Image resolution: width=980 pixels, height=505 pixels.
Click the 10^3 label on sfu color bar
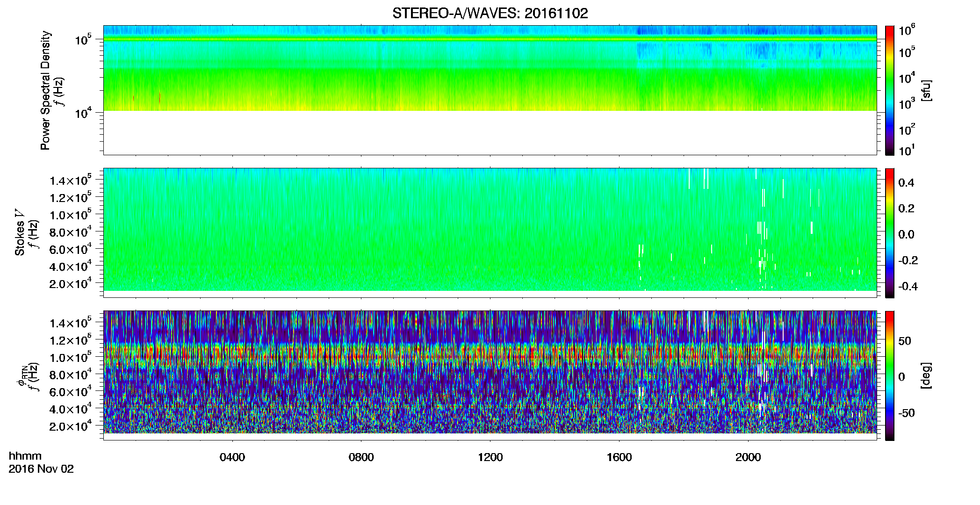tap(907, 104)
